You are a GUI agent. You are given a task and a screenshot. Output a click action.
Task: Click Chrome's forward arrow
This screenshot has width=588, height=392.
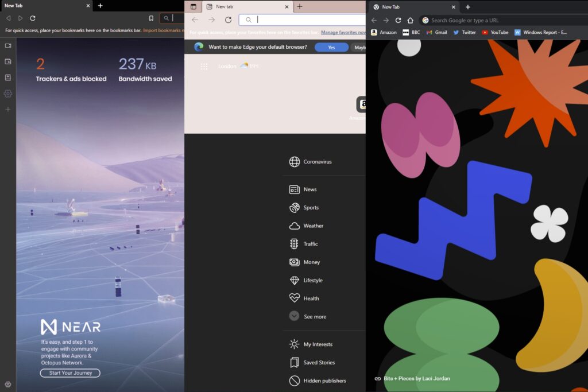(386, 20)
